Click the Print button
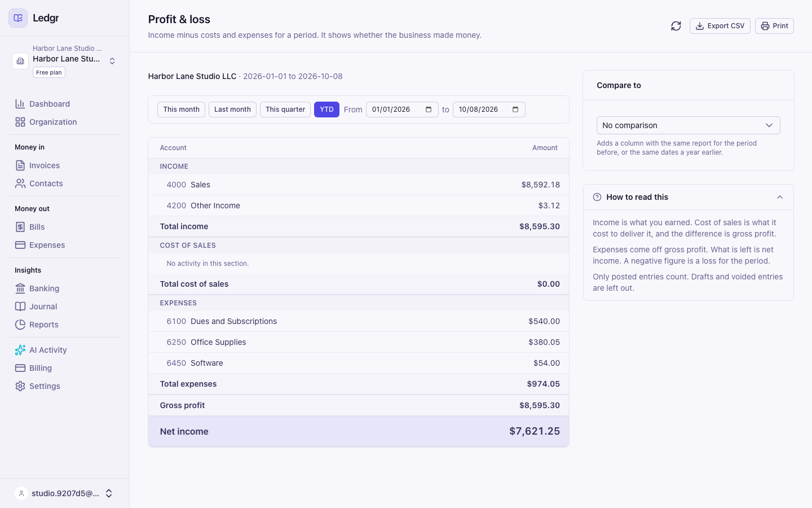812x508 pixels. pos(774,26)
